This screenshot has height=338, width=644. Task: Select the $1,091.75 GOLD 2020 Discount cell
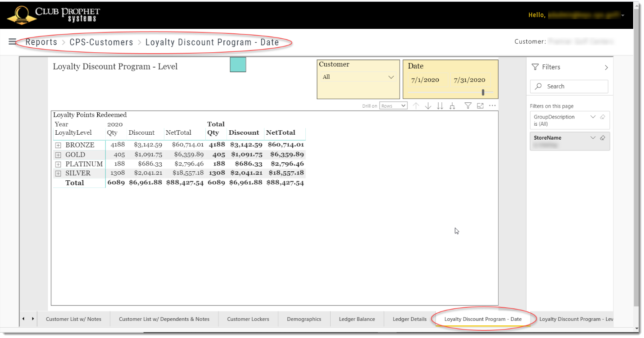point(148,154)
